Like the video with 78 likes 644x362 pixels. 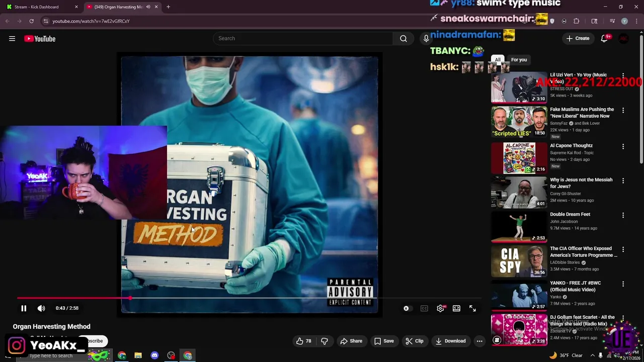(304, 341)
